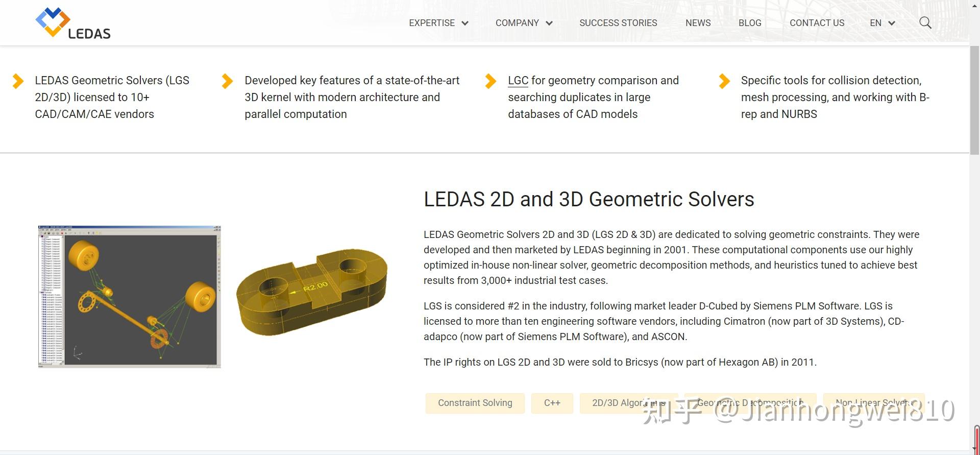
Task: Navigate to the Blog page
Action: [x=750, y=23]
